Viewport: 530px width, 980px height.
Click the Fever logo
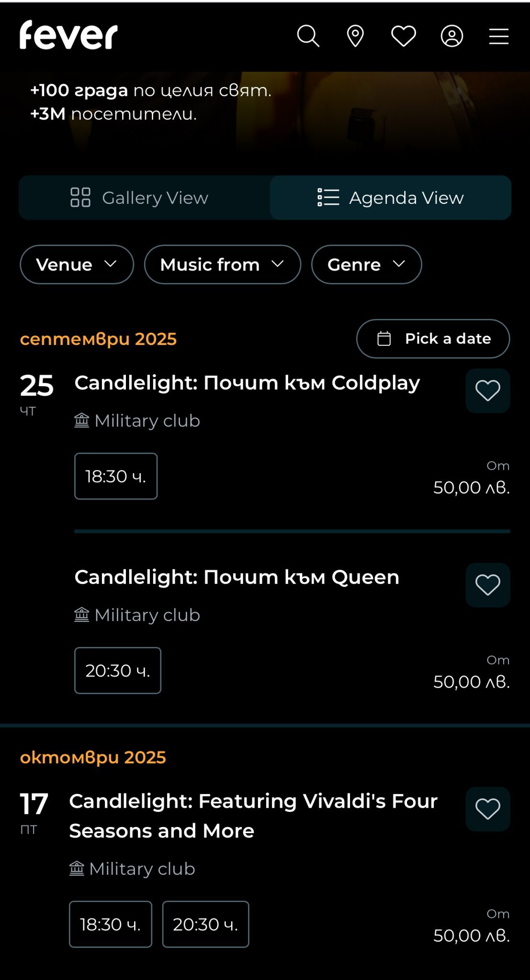point(68,35)
